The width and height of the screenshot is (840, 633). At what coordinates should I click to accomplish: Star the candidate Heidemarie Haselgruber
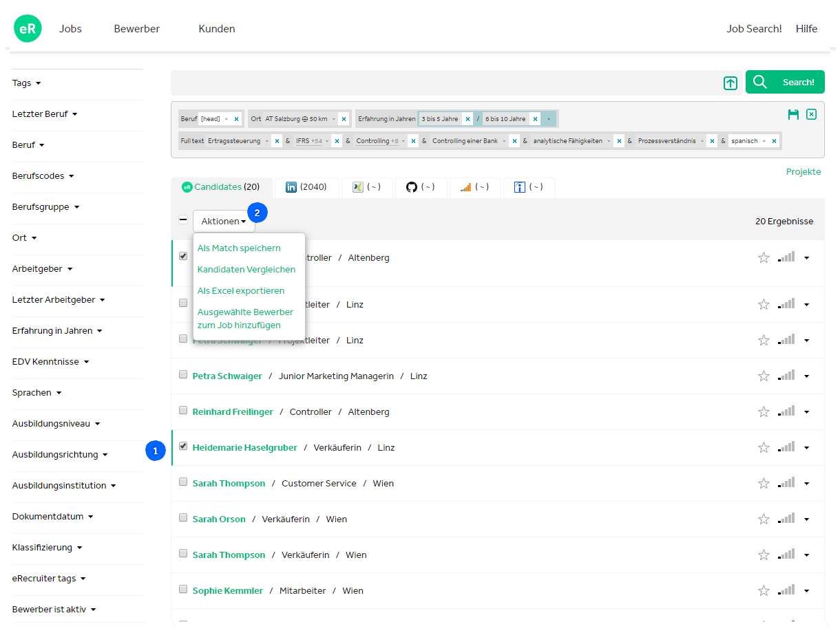click(x=764, y=448)
